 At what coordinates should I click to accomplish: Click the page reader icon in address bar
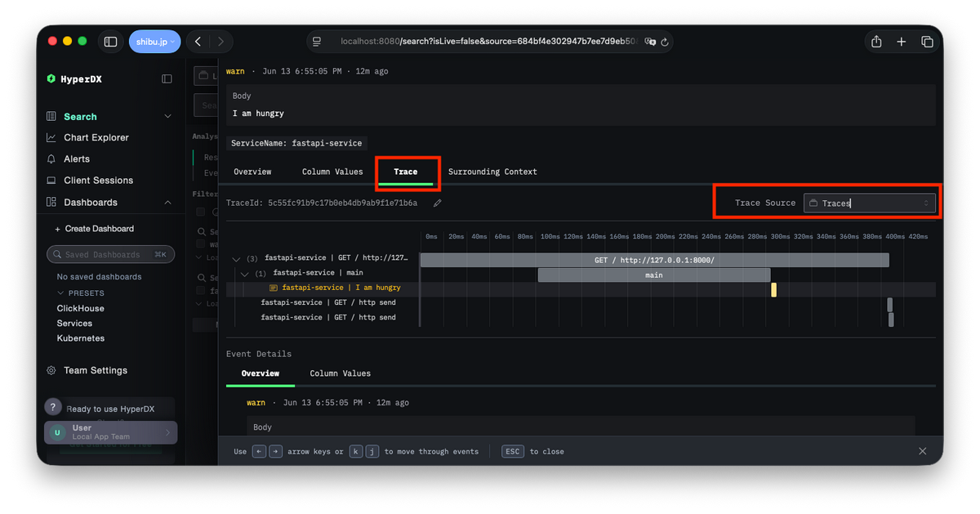(318, 42)
